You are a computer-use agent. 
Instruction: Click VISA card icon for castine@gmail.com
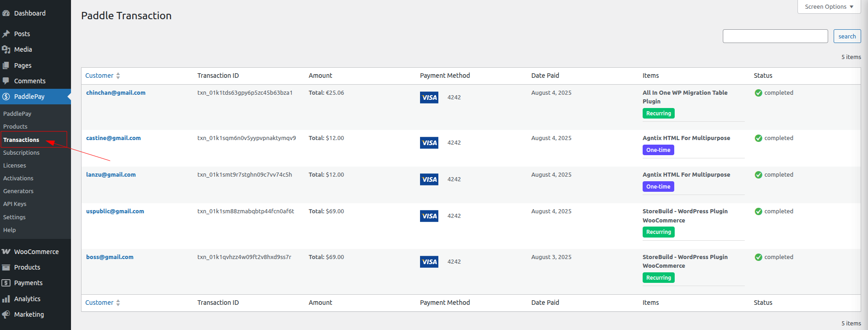coord(429,143)
